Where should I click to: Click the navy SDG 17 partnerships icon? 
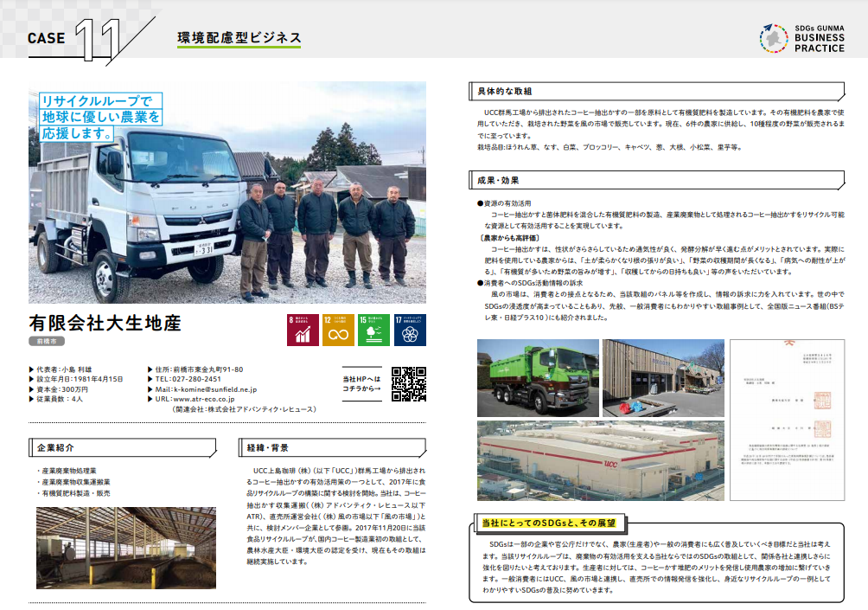(408, 330)
